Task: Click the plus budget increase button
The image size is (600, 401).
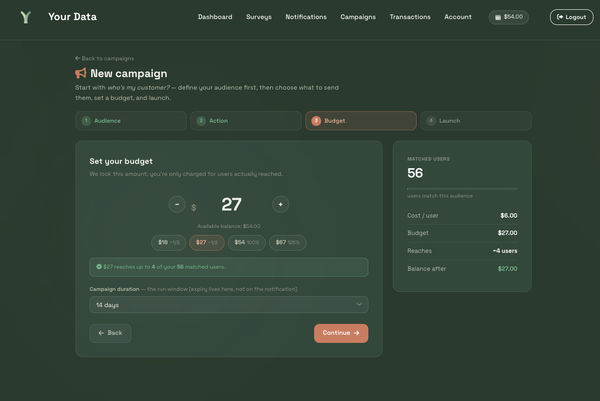Action: coord(280,204)
